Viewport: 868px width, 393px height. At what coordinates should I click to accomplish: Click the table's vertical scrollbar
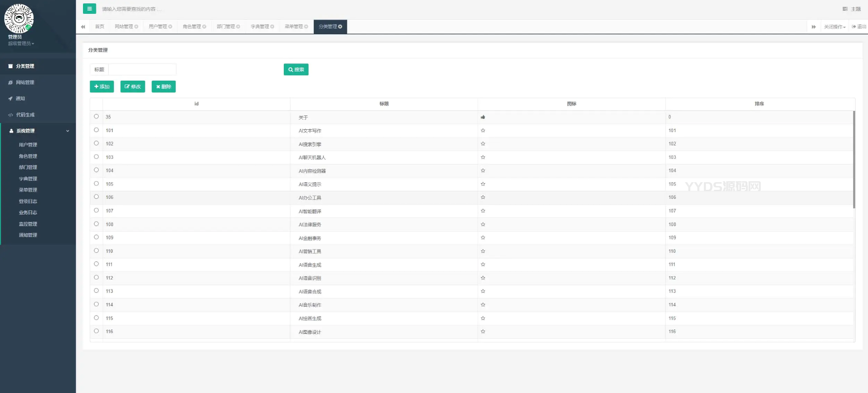pyautogui.click(x=854, y=160)
